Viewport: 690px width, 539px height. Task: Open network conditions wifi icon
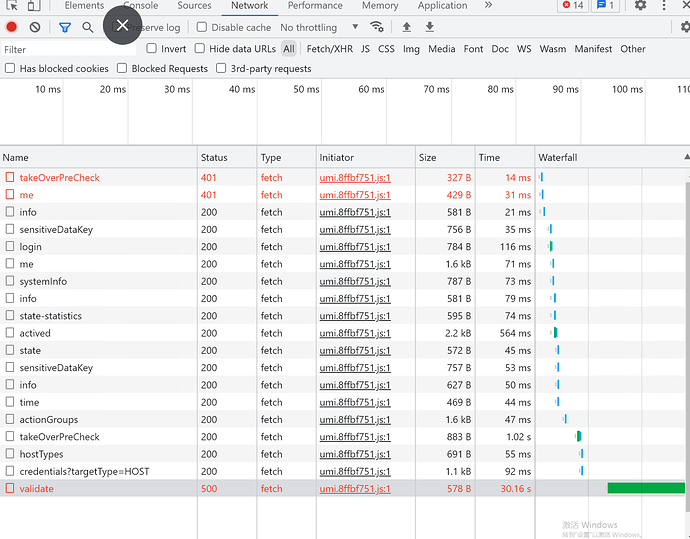[x=376, y=27]
